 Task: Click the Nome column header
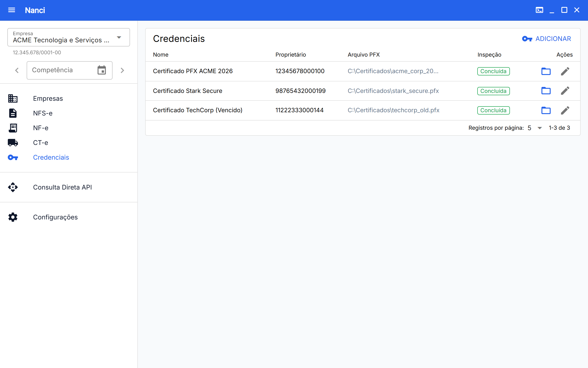pos(161,55)
